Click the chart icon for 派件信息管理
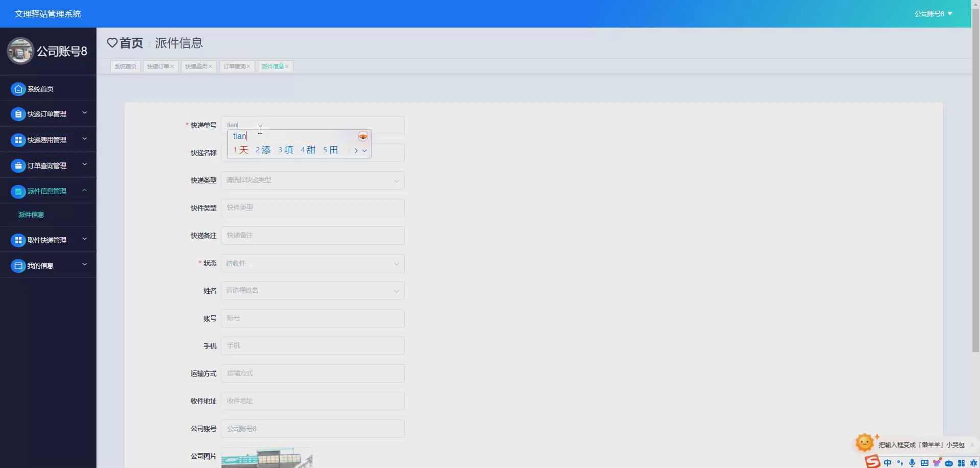980x468 pixels. click(18, 191)
